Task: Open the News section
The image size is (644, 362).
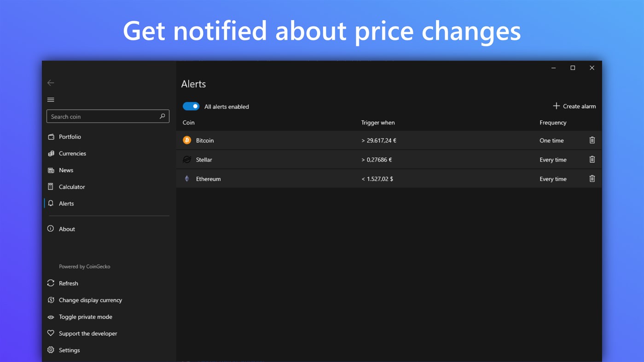Action: 65,170
